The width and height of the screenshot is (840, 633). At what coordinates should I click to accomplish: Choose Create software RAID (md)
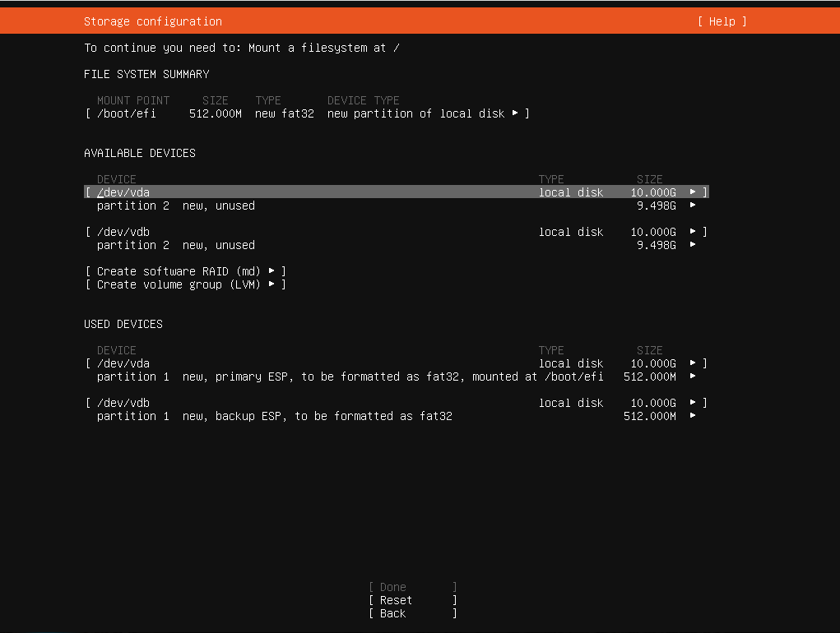(x=185, y=271)
